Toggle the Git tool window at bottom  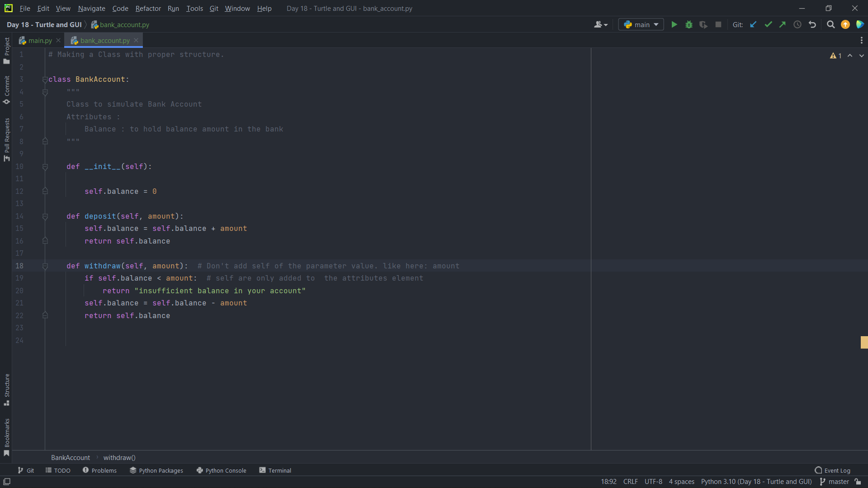[x=26, y=470]
